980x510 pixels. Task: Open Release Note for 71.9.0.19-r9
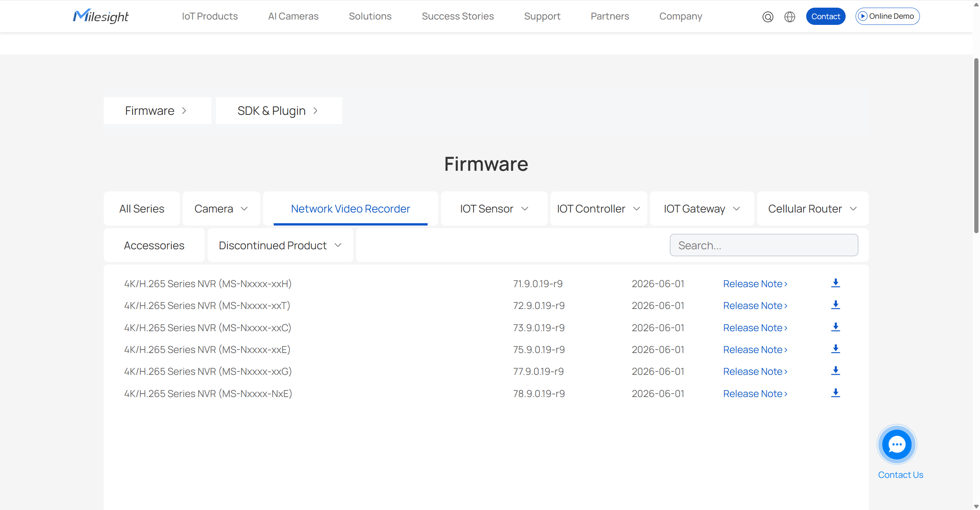pyautogui.click(x=755, y=284)
